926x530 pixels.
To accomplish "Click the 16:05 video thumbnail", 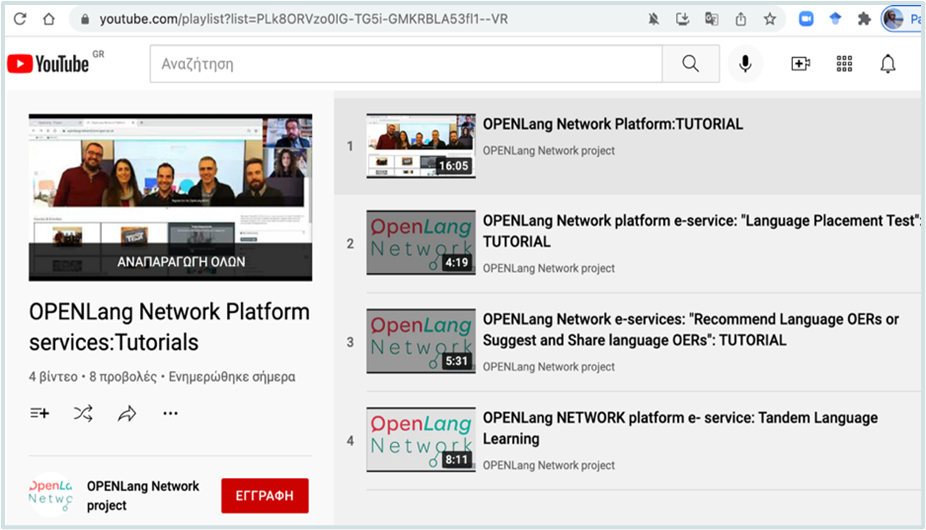I will point(420,146).
